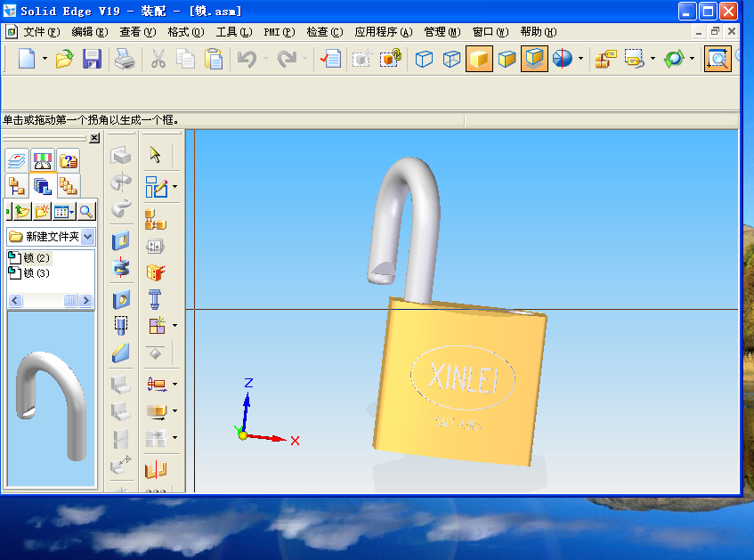Click the Hole feature icon
Image resolution: width=754 pixels, height=560 pixels.
click(x=121, y=300)
